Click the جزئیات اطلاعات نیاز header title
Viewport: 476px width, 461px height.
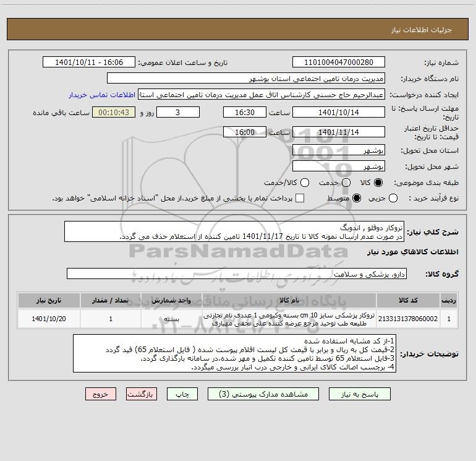tap(422, 30)
